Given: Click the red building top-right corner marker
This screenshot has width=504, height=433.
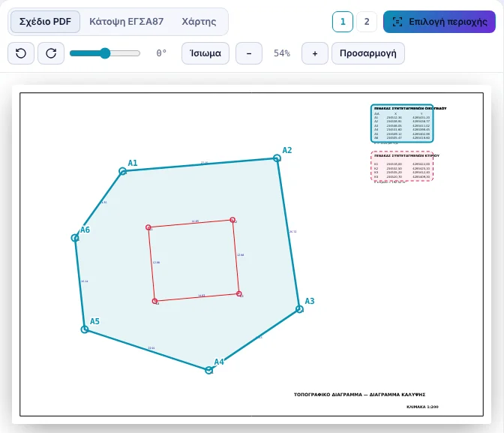Looking at the screenshot, I should (x=232, y=220).
